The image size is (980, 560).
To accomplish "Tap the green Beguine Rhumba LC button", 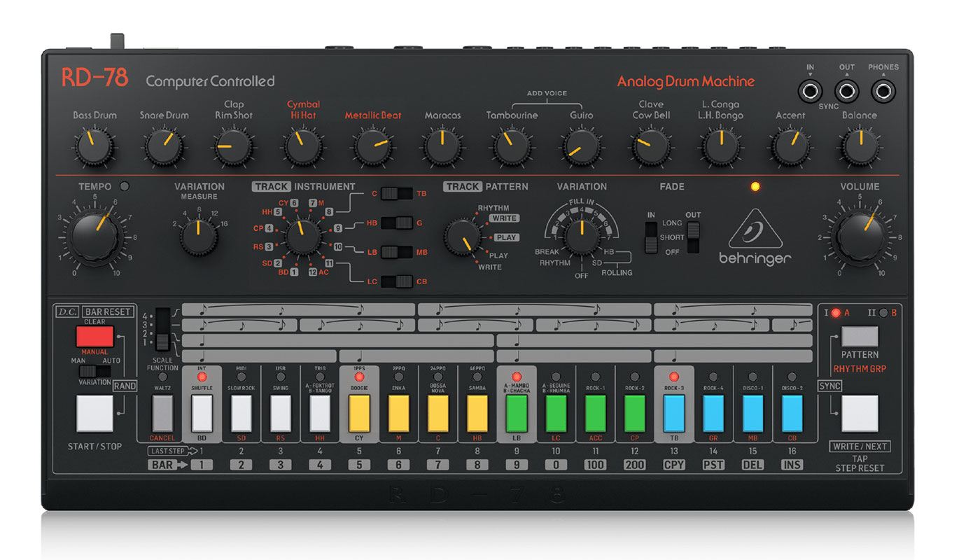I will tap(556, 413).
